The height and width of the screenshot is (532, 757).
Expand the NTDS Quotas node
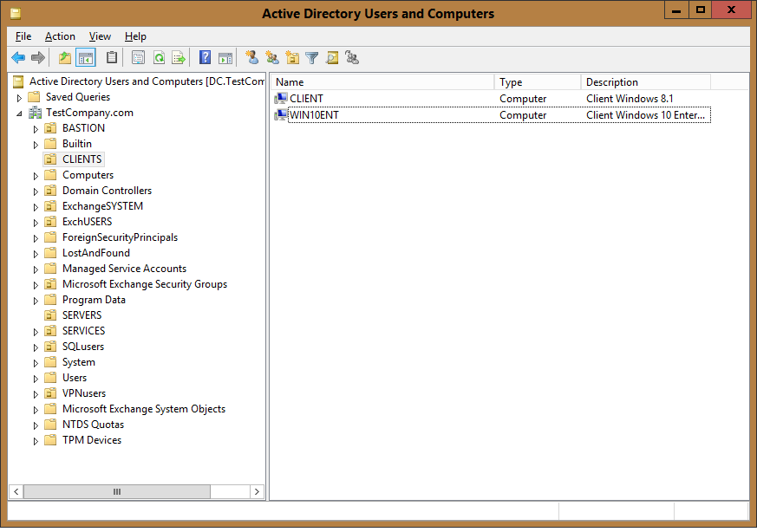[x=36, y=426]
